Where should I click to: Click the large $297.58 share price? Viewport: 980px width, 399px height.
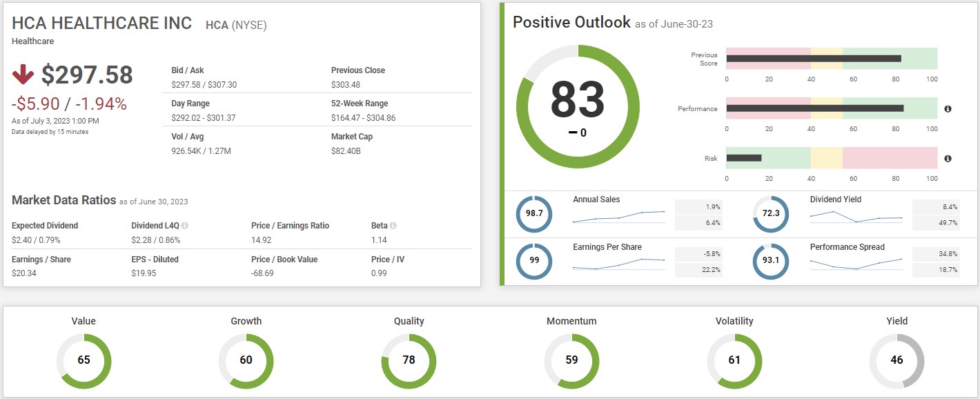pos(87,75)
